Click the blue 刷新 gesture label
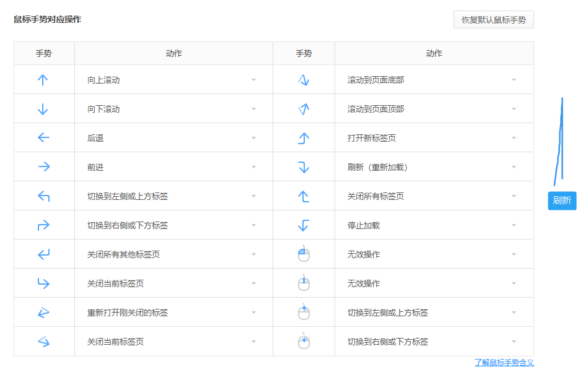 pyautogui.click(x=562, y=201)
